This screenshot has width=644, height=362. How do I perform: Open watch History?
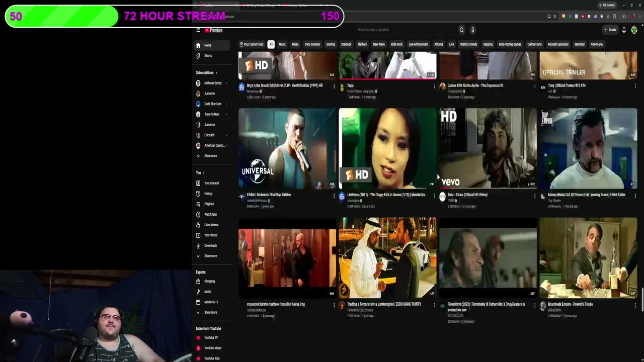[211, 194]
